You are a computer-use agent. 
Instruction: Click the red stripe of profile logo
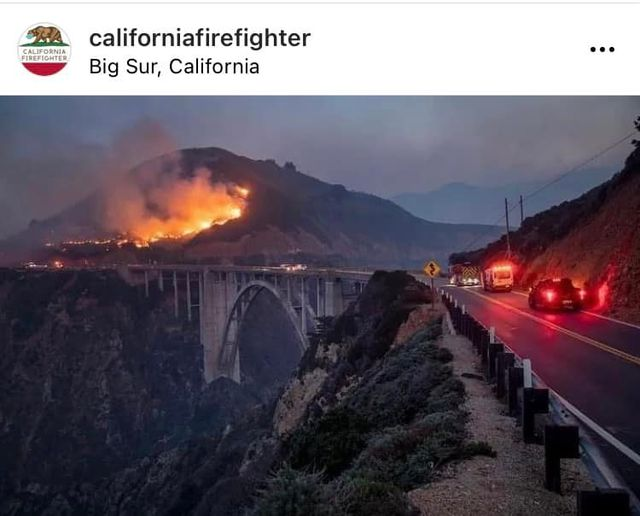(44, 69)
